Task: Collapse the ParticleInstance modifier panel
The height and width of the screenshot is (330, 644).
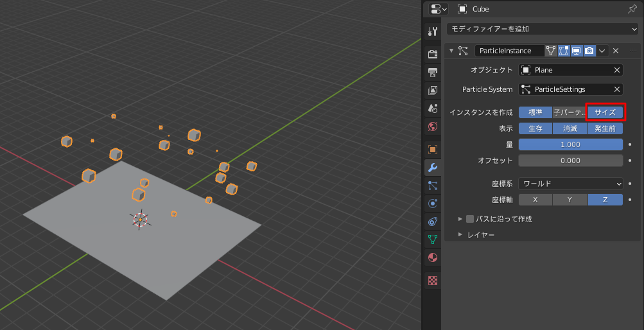Action: click(x=452, y=51)
